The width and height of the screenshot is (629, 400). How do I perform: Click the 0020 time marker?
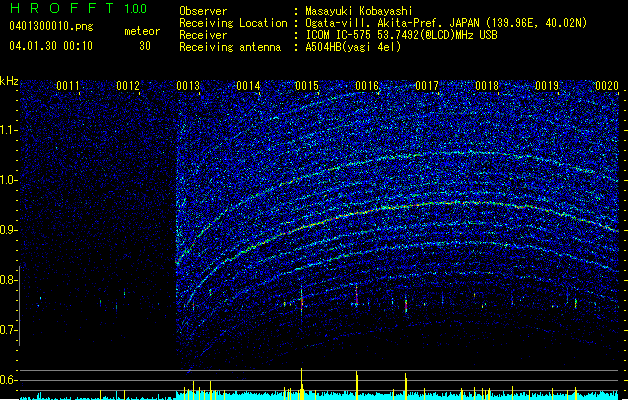click(x=607, y=86)
